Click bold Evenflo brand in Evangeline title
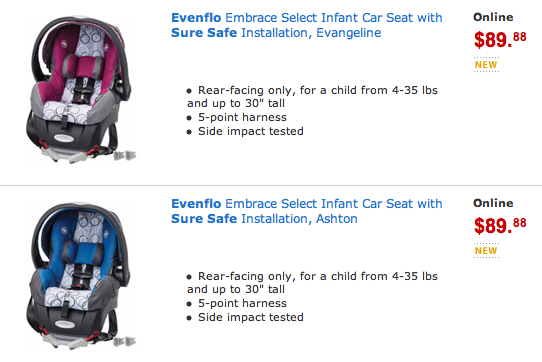 (196, 18)
